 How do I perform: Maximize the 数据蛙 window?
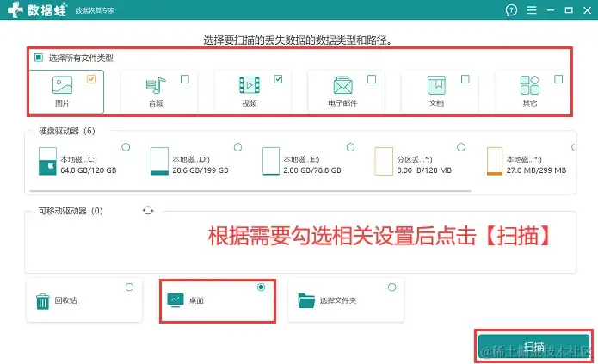569,10
